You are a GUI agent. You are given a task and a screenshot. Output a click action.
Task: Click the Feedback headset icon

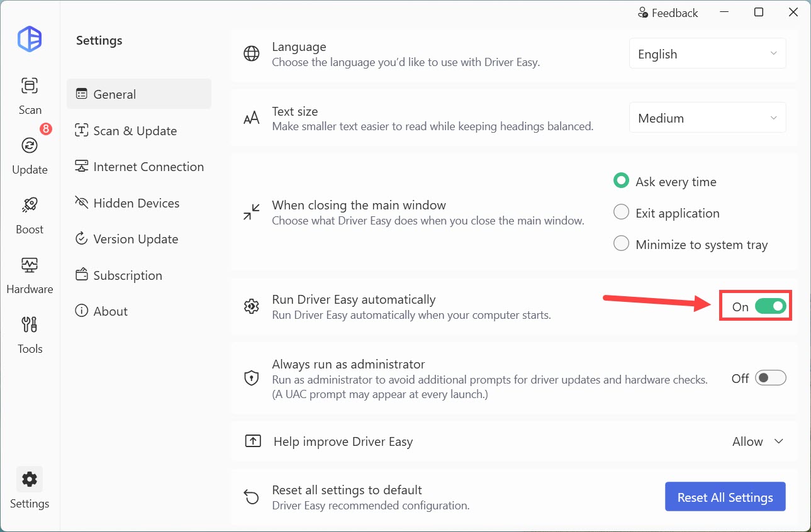(x=643, y=13)
